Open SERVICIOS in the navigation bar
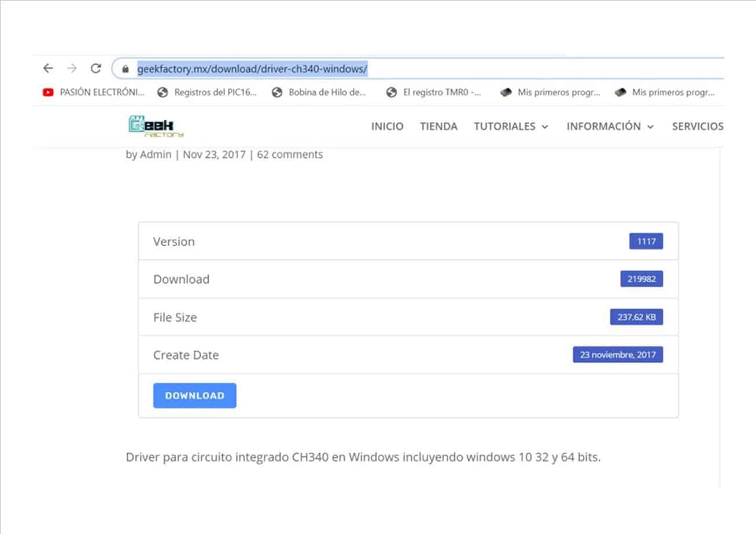756x534 pixels. [x=697, y=127]
